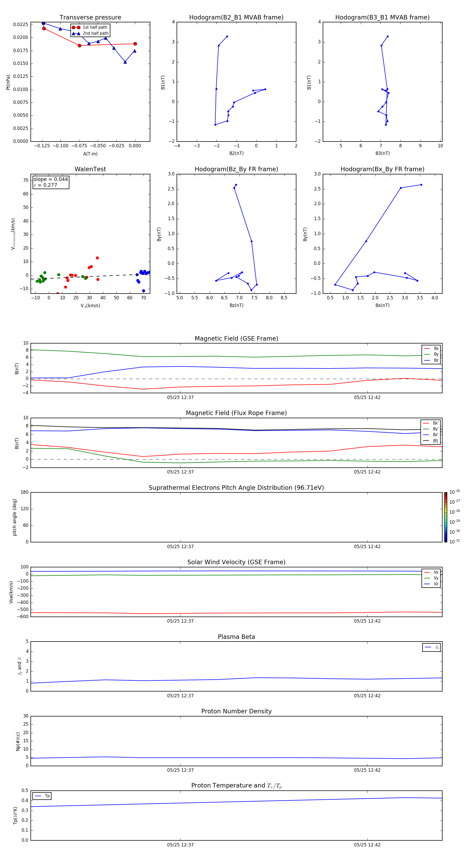Click the 'Vy' legend entry
Screen dimensions: 473x868
click(x=431, y=578)
